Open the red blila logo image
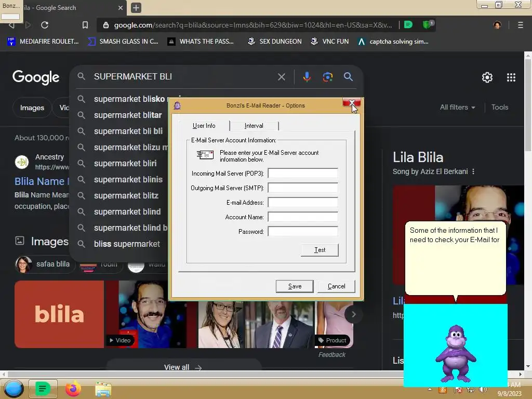 pos(59,314)
